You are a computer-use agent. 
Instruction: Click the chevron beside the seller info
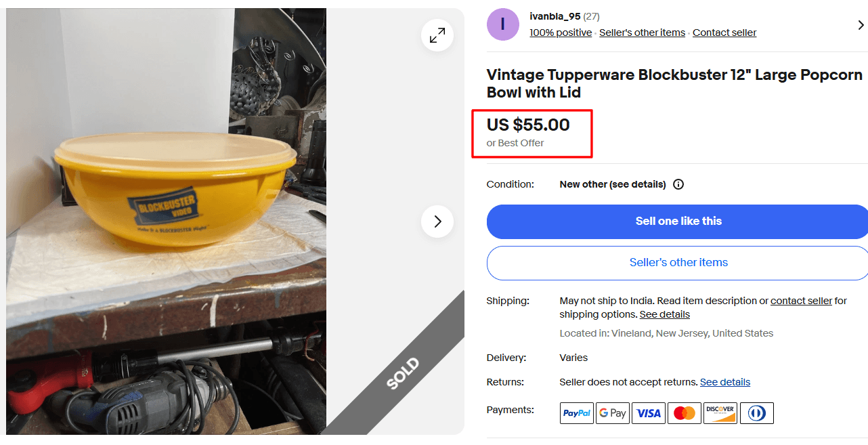[x=861, y=24]
